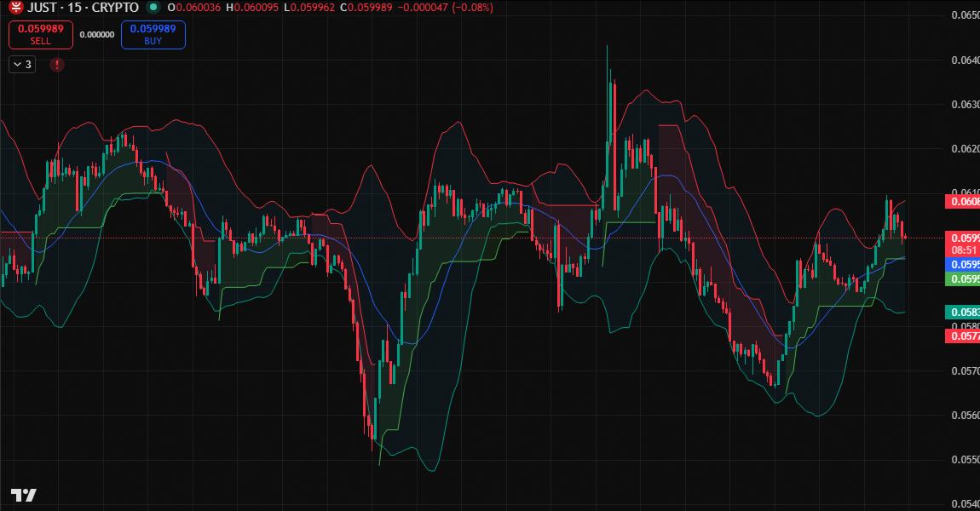Click the red 0.057 label at the axis bottom
Viewport: 980px width, 511px height.
tap(963, 336)
